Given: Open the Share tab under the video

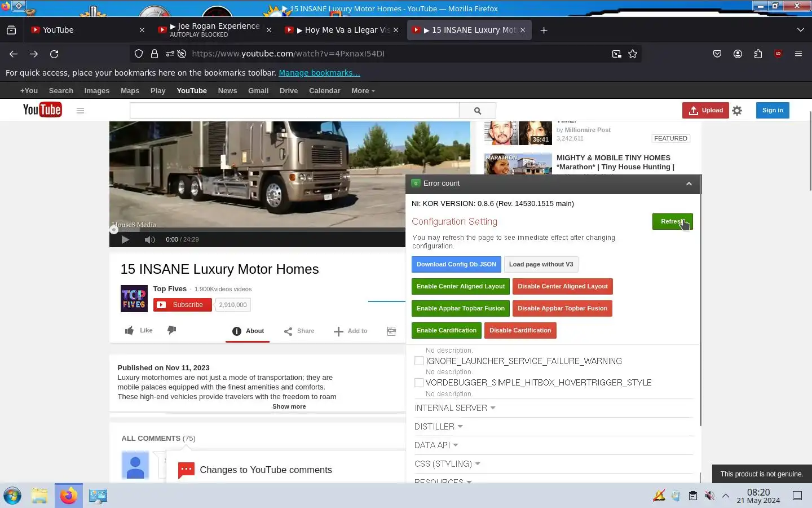Looking at the screenshot, I should 299,331.
